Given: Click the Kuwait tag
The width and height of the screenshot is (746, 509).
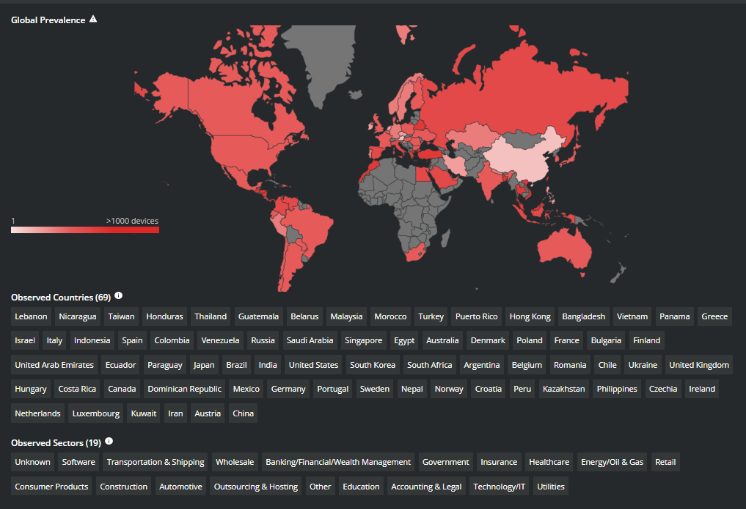Looking at the screenshot, I should [x=144, y=413].
